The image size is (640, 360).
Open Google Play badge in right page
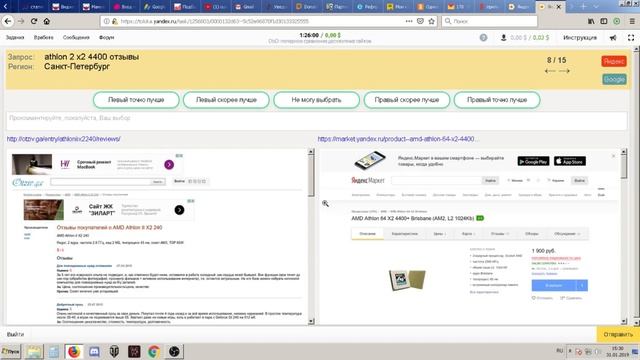click(x=533, y=161)
